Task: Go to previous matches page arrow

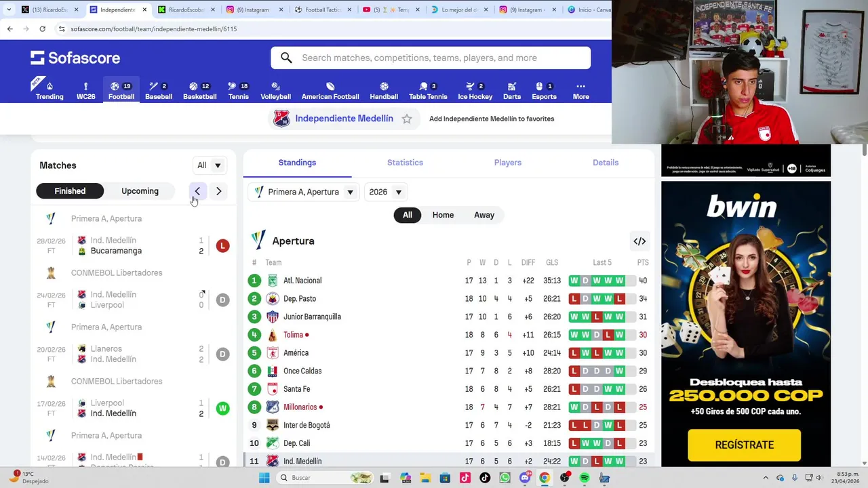Action: click(197, 191)
